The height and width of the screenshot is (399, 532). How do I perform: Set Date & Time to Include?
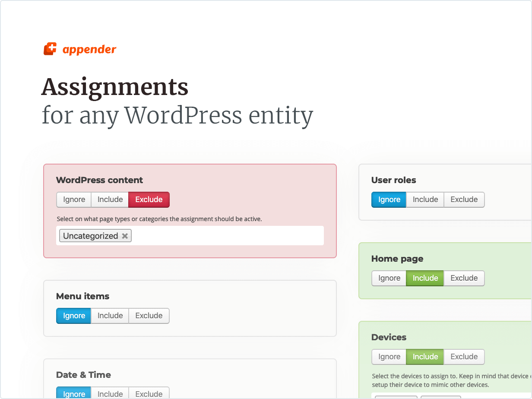pyautogui.click(x=110, y=394)
